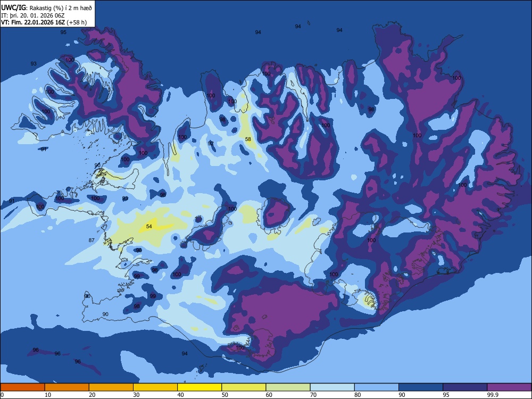Select the 30–40 golden legend swatch
Viewport: 532px width, 399px height.
coord(155,387)
